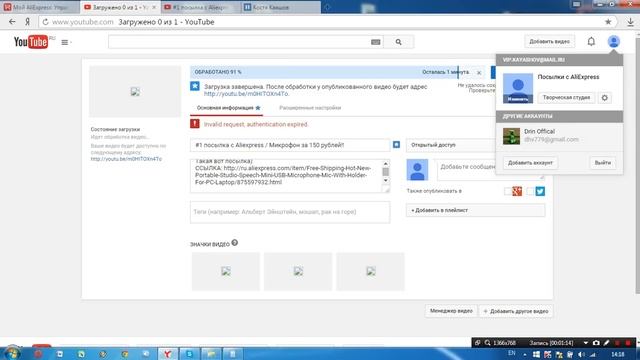
Task: Click the description scrollbar up arrow
Action: click(x=386, y=164)
